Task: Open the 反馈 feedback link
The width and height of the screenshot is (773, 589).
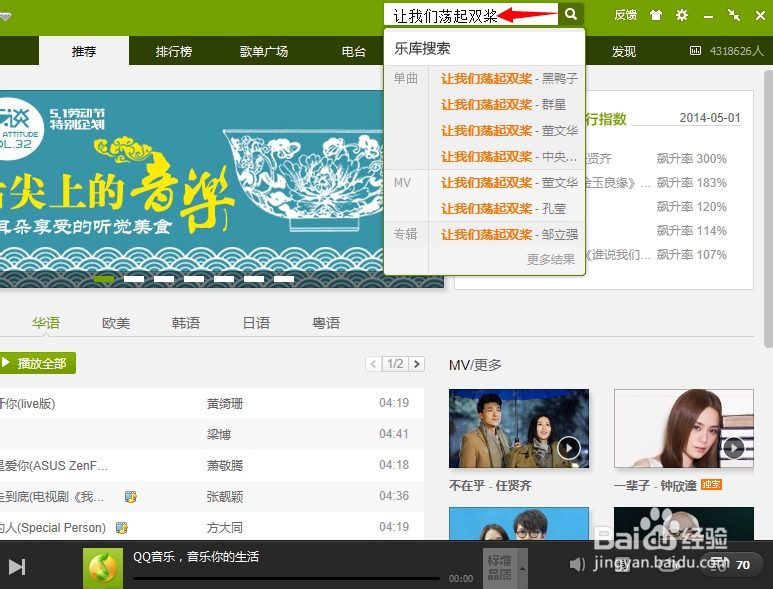Action: tap(625, 15)
